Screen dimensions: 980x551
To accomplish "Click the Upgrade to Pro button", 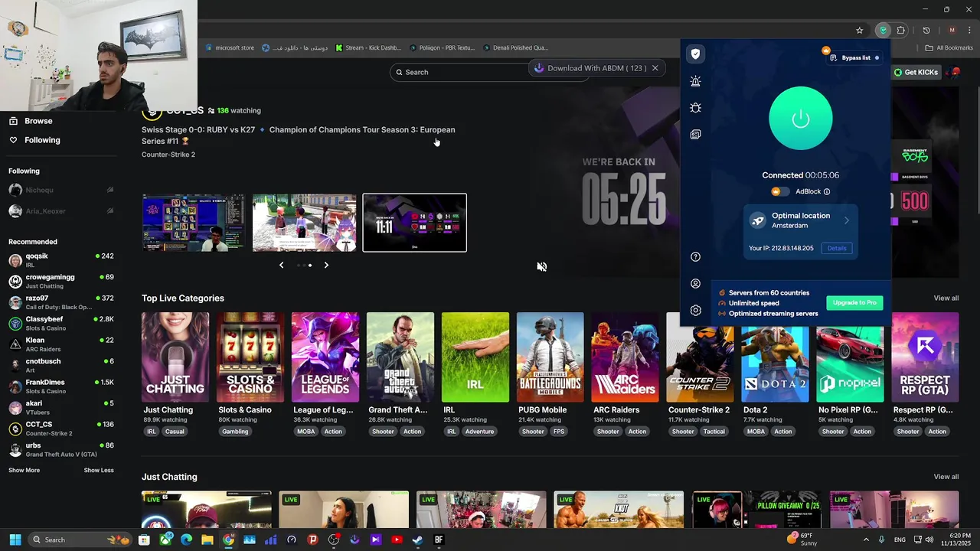I will point(854,302).
